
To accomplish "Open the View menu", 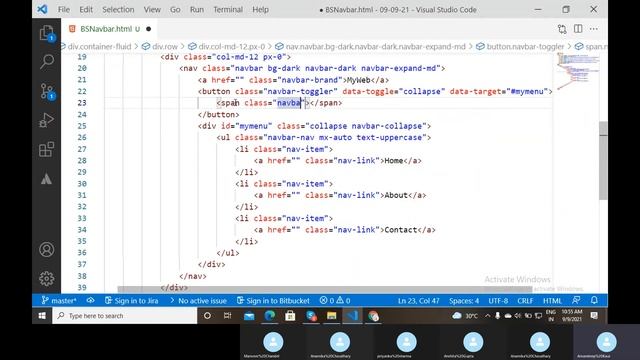I will pos(152,9).
